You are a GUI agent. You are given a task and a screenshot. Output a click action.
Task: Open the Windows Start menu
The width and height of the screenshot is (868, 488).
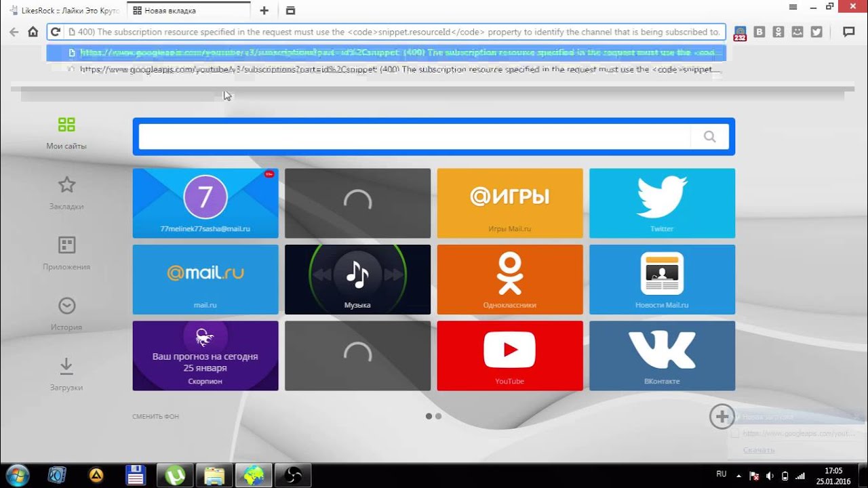point(16,475)
